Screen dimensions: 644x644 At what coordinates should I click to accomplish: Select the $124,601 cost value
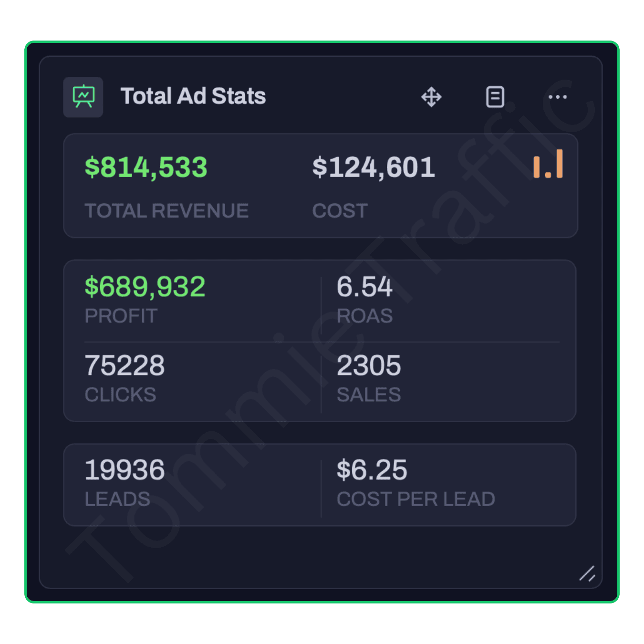tap(374, 167)
